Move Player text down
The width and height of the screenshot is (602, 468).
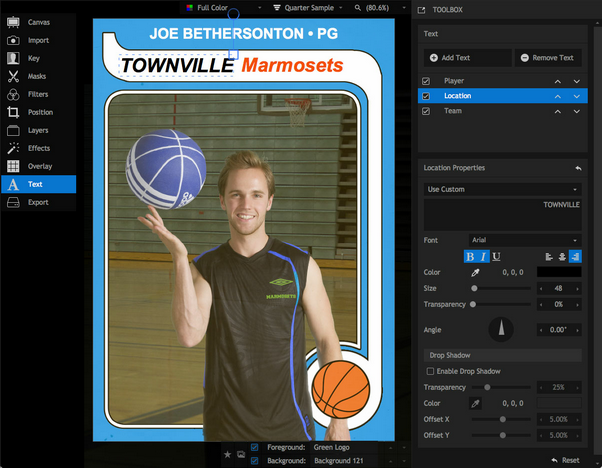[577, 81]
